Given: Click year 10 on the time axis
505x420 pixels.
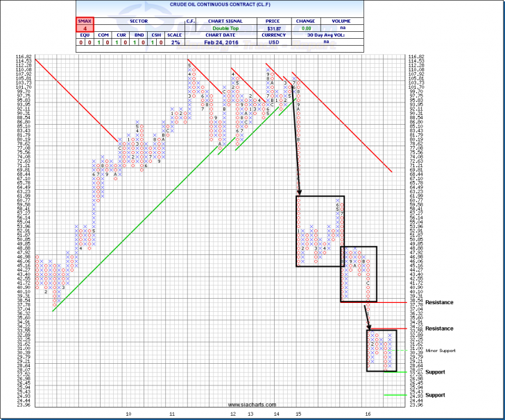Looking at the screenshot, I should click(x=118, y=413).
